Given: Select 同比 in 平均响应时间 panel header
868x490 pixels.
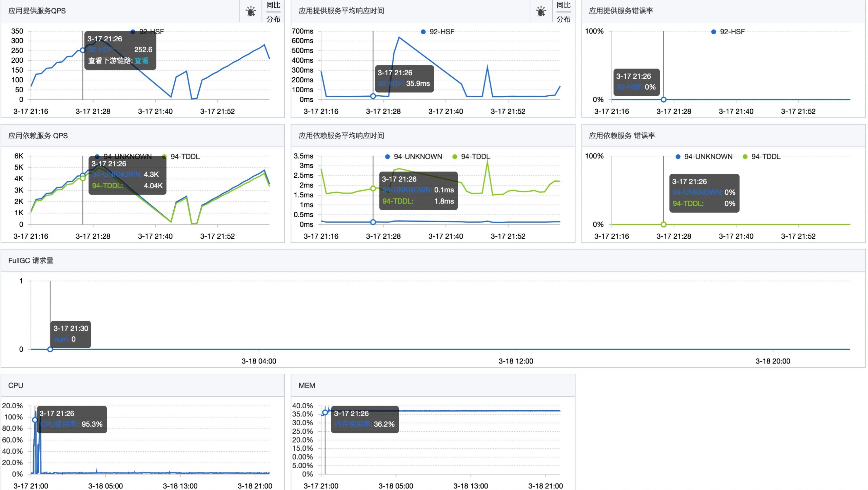Looking at the screenshot, I should pos(564,5).
